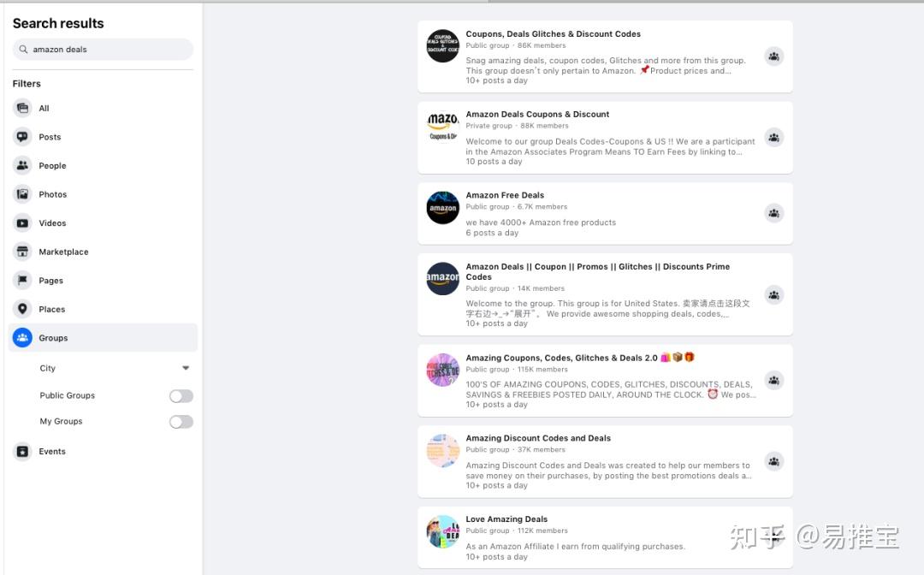The image size is (924, 575).
Task: Open Love Amazing Deals title link
Action: (506, 519)
